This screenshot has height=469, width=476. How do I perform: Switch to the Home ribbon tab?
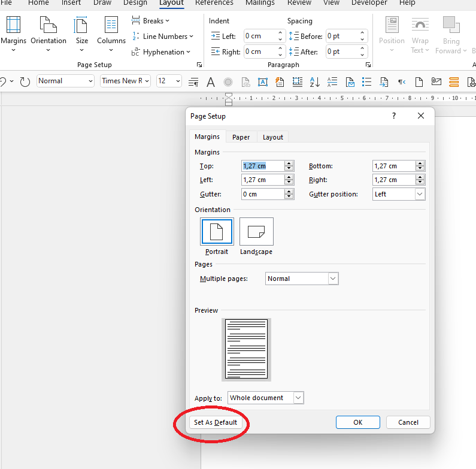tap(38, 3)
